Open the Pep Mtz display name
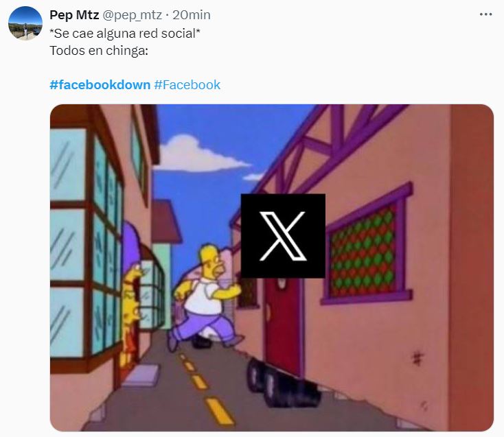The height and width of the screenshot is (437, 504). 74,15
